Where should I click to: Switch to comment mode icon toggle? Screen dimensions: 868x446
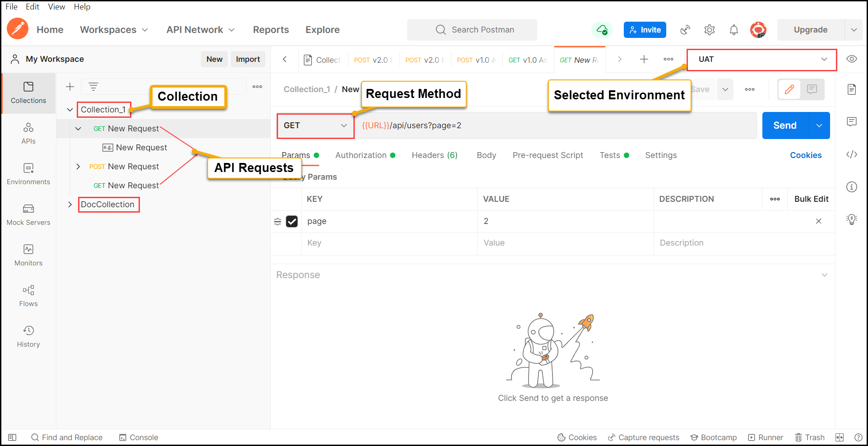(812, 89)
